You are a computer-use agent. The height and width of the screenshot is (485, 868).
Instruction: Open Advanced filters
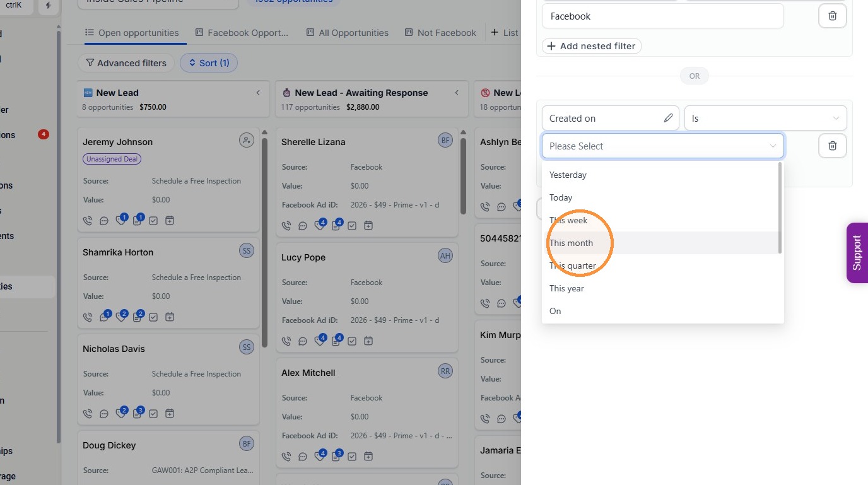click(126, 63)
